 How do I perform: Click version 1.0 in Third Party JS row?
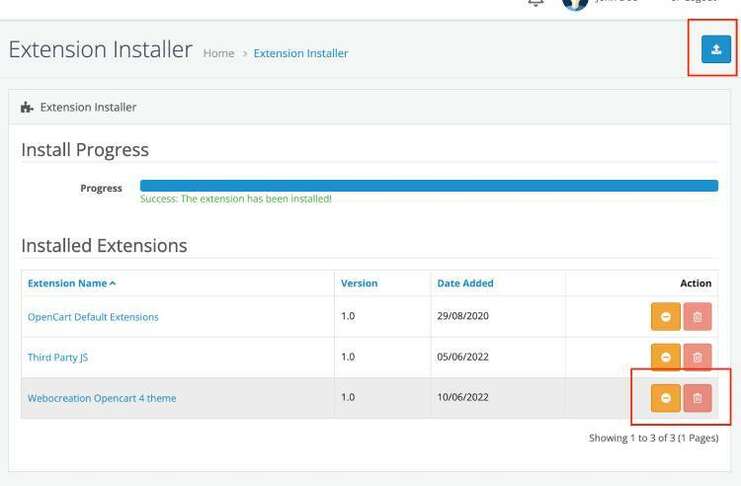point(348,356)
